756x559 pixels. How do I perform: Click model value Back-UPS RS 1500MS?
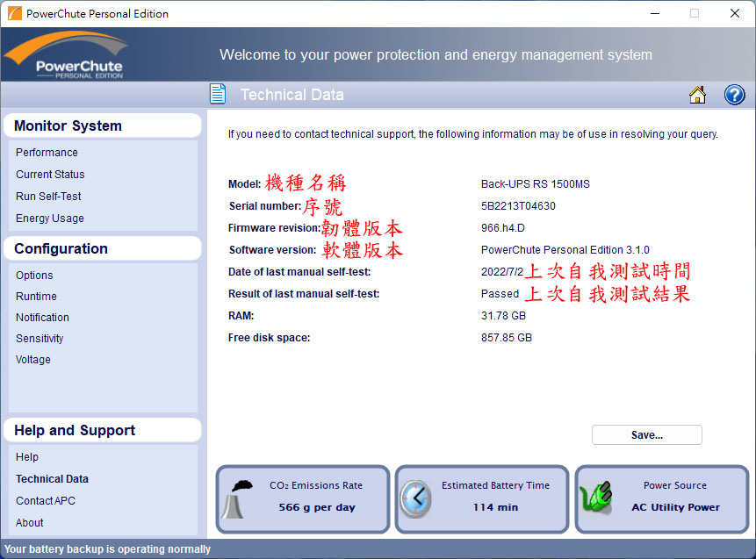536,184
